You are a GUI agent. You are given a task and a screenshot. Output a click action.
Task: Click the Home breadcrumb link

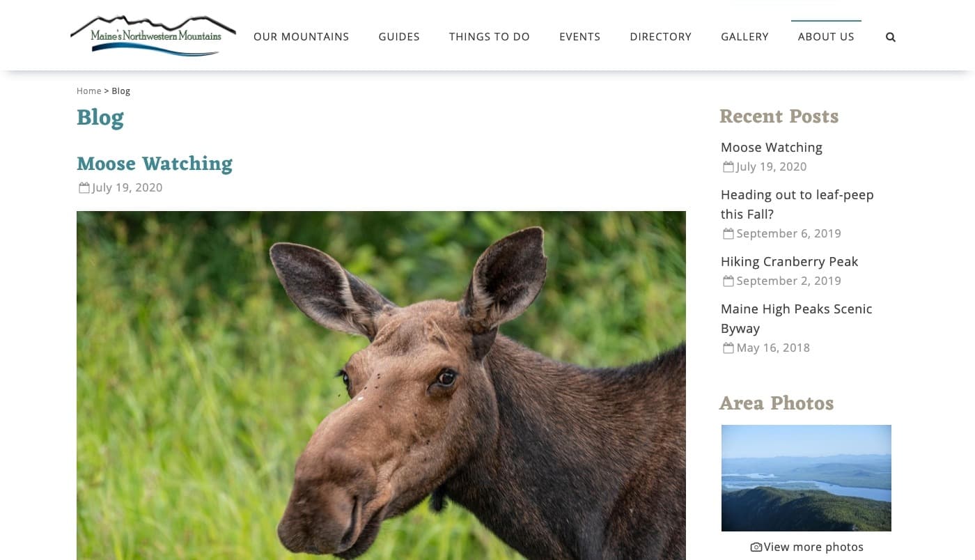(88, 91)
